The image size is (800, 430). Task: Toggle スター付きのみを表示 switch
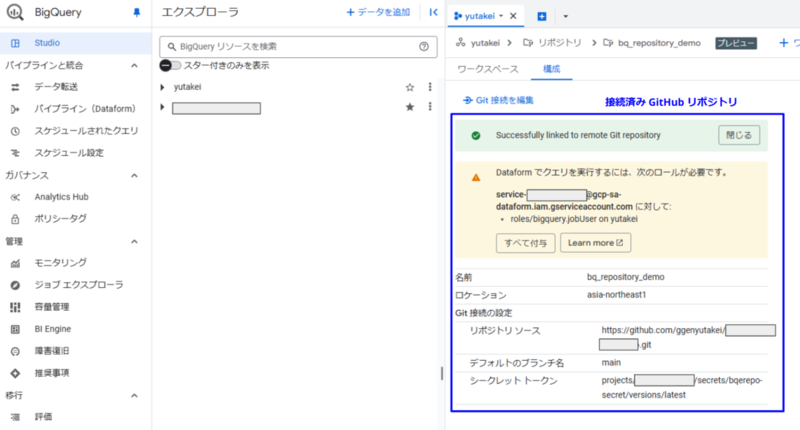click(170, 65)
